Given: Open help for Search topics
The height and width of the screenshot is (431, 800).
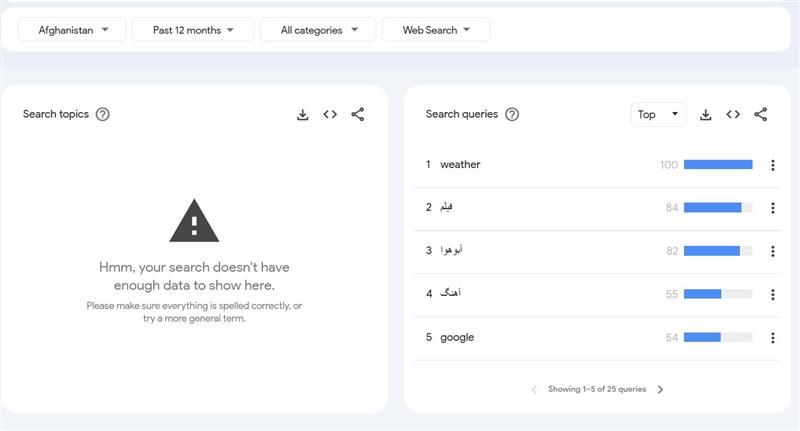Looking at the screenshot, I should [x=102, y=114].
